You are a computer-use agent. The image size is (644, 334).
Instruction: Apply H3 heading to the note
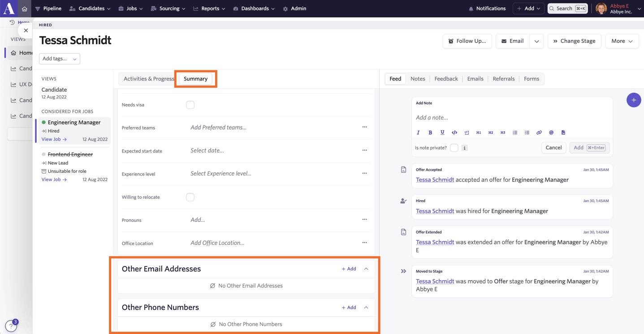[x=503, y=133]
